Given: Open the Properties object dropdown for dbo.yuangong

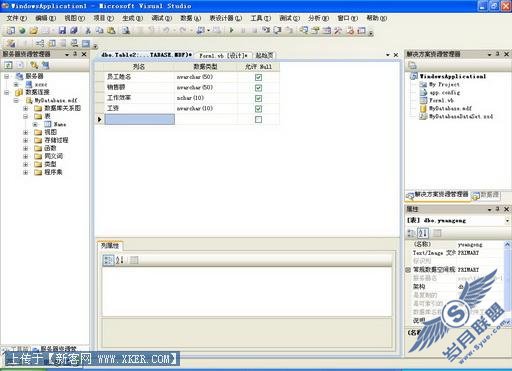Looking at the screenshot, I should (x=507, y=221).
